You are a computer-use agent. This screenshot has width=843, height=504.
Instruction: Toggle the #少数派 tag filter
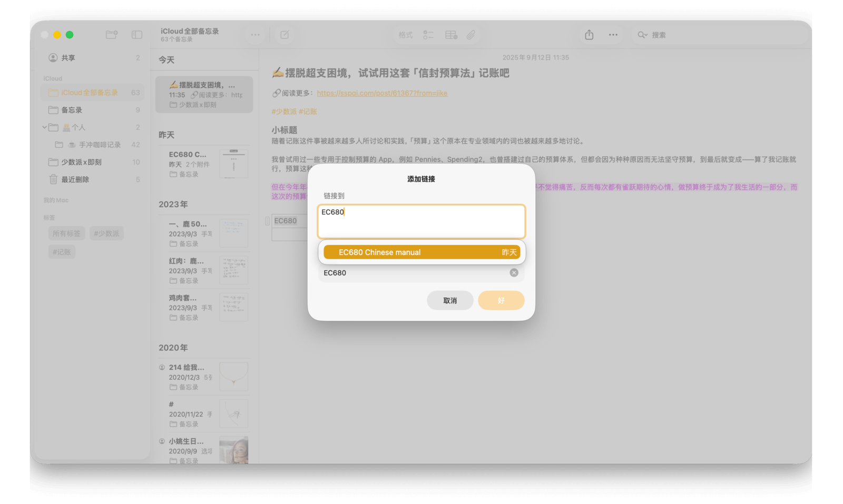pyautogui.click(x=106, y=233)
